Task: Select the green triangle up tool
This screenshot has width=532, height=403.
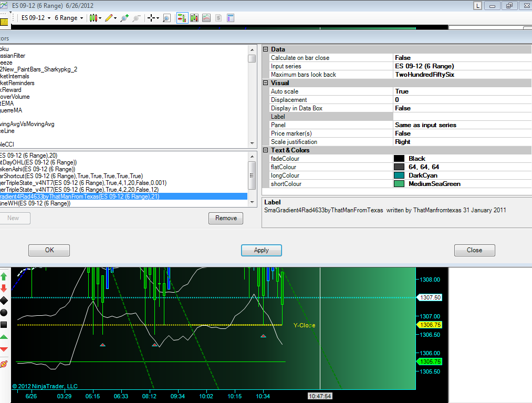Action: pyautogui.click(x=4, y=337)
